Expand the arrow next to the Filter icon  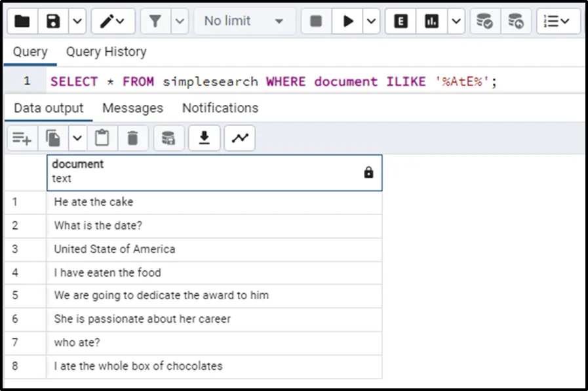(180, 22)
